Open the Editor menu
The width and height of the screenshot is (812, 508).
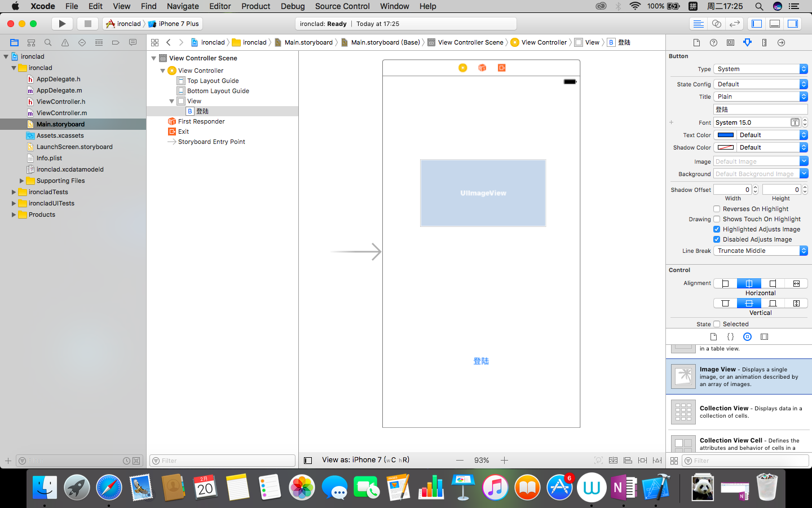pos(220,6)
